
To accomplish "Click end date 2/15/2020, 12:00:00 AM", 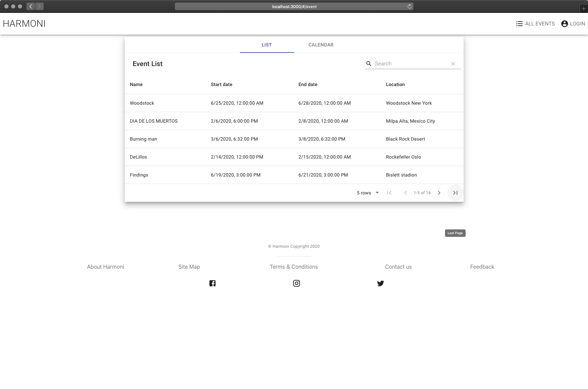I will 324,157.
